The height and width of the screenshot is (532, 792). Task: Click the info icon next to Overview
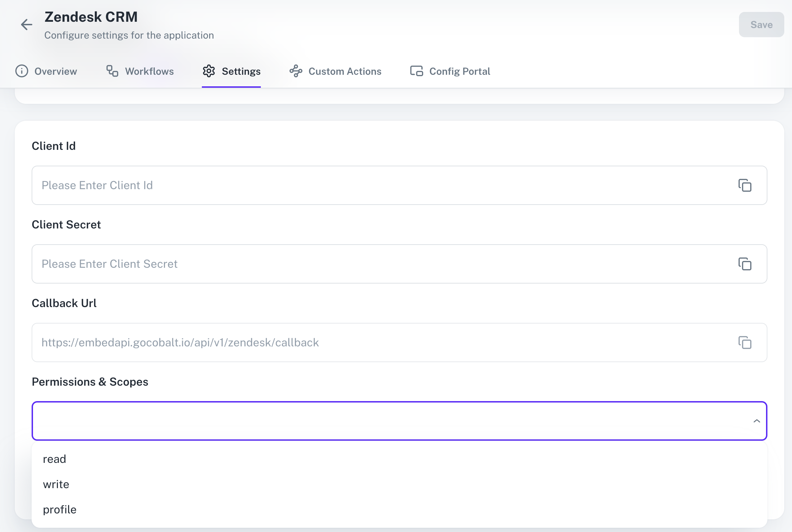coord(21,71)
